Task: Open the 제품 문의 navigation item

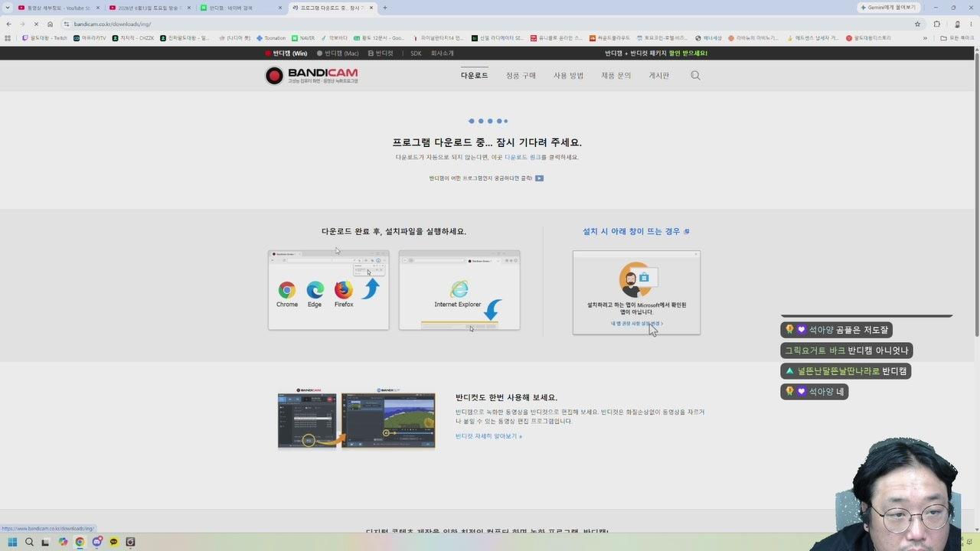Action: point(616,76)
